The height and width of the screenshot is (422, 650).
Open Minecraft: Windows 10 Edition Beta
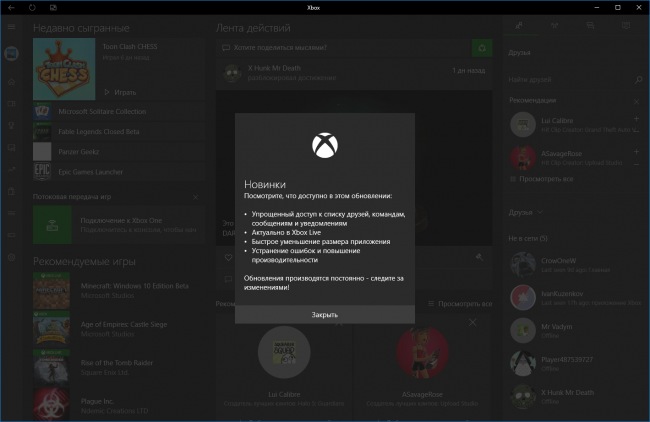[x=118, y=291]
